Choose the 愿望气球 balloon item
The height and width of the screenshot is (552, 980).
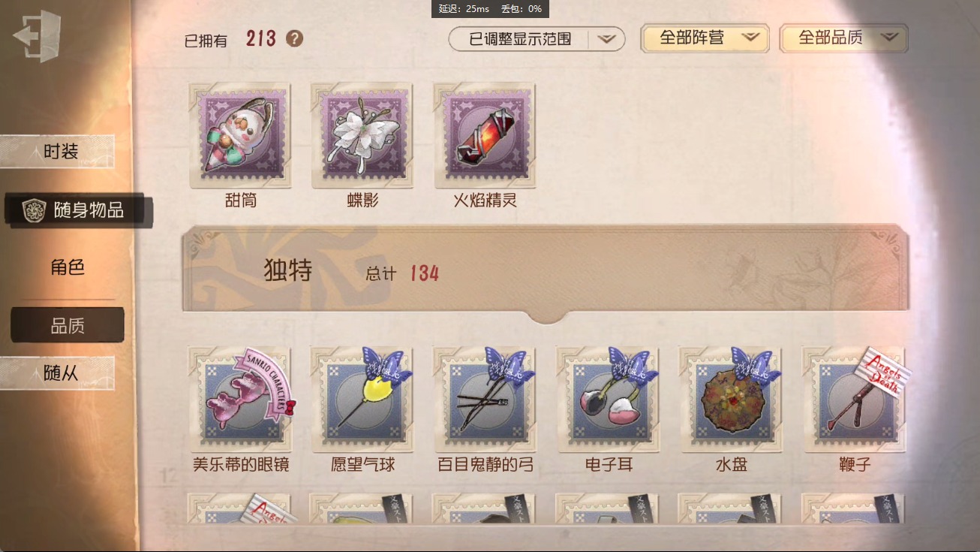(363, 400)
